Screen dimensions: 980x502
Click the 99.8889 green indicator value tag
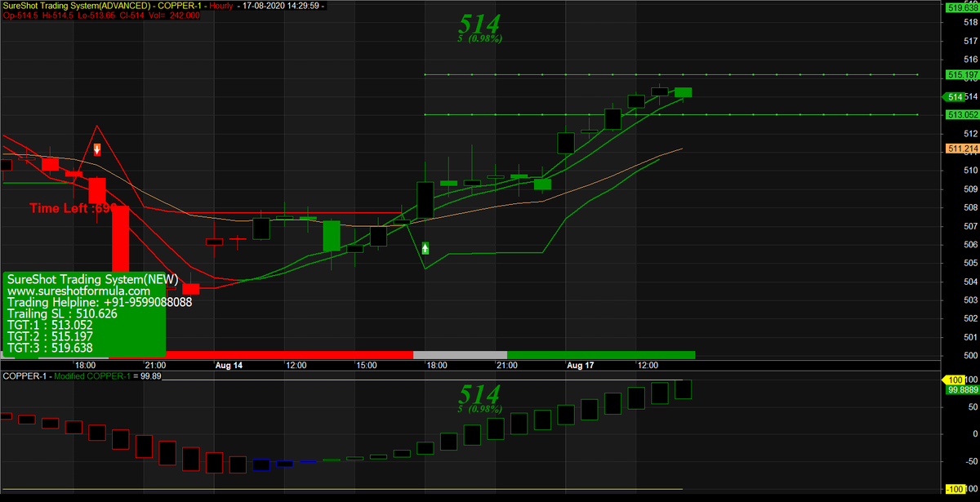point(962,390)
